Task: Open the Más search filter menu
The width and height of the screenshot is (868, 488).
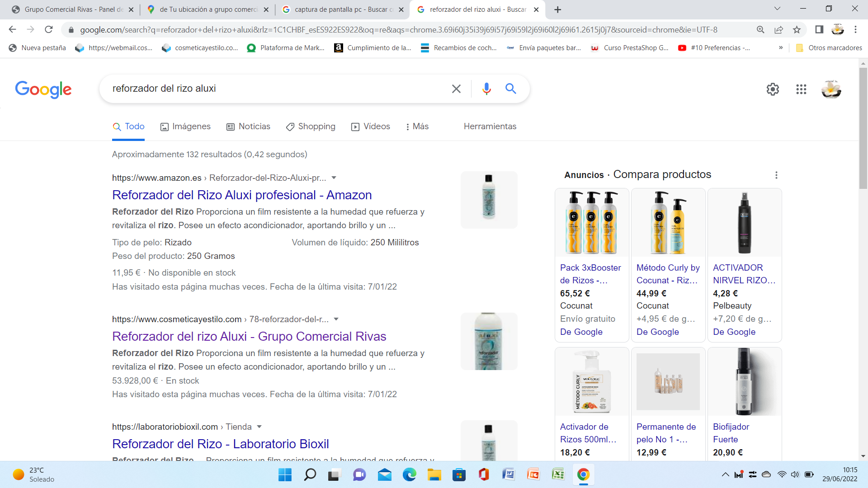Action: coord(417,127)
